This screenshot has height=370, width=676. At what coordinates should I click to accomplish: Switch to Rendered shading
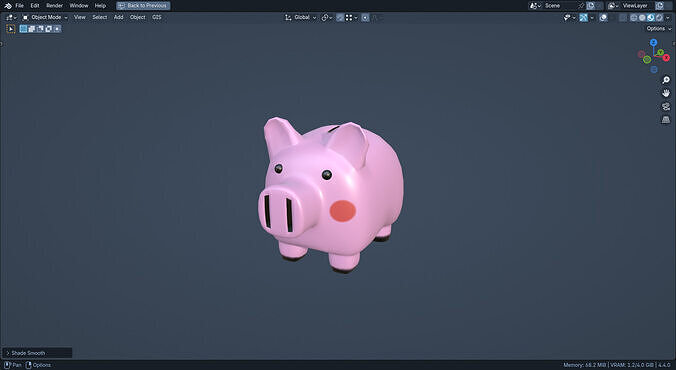(659, 18)
